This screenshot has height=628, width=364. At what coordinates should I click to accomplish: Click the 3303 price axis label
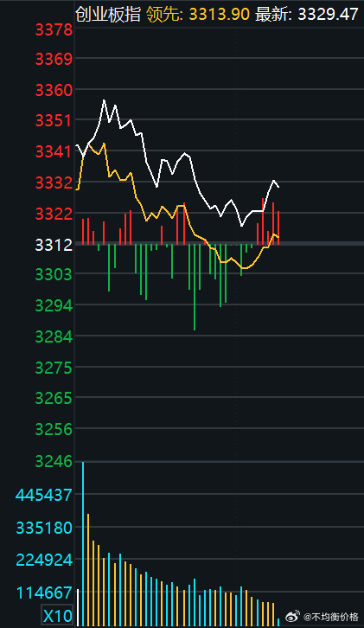pyautogui.click(x=54, y=275)
